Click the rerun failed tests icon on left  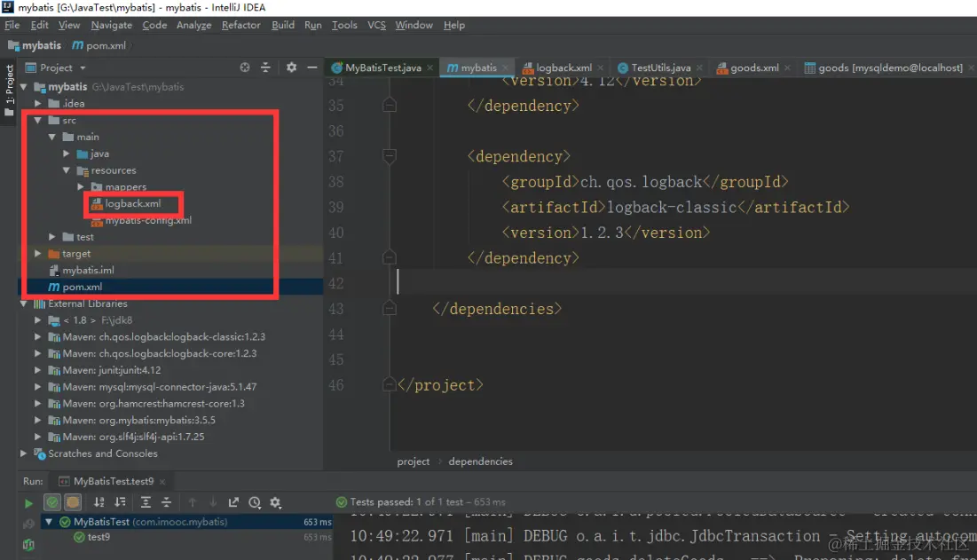pos(28,525)
